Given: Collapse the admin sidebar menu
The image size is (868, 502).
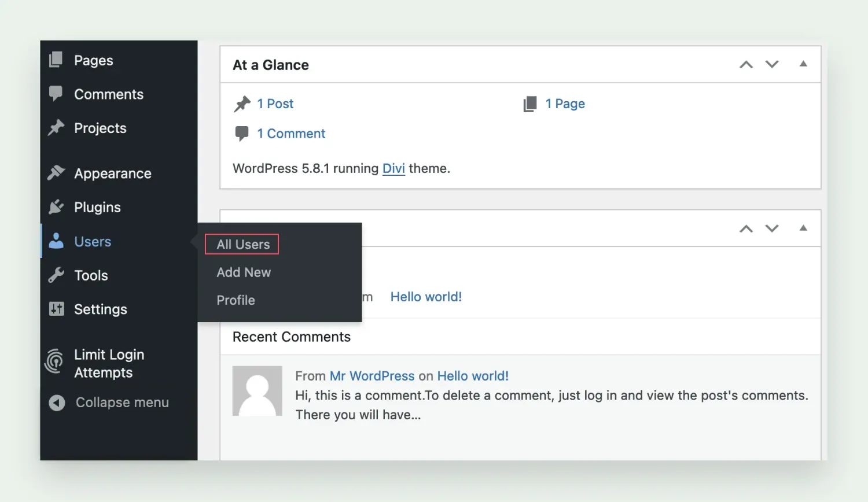Looking at the screenshot, I should coord(110,403).
